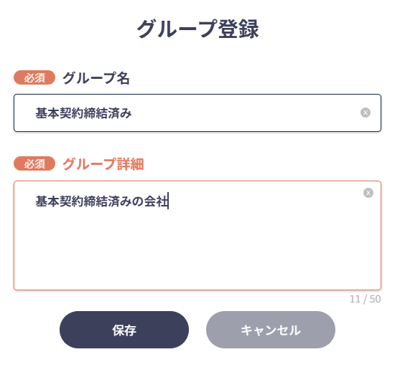Image resolution: width=400 pixels, height=367 pixels.
Task: Click the グループ登録 dialog heading
Action: point(198,29)
